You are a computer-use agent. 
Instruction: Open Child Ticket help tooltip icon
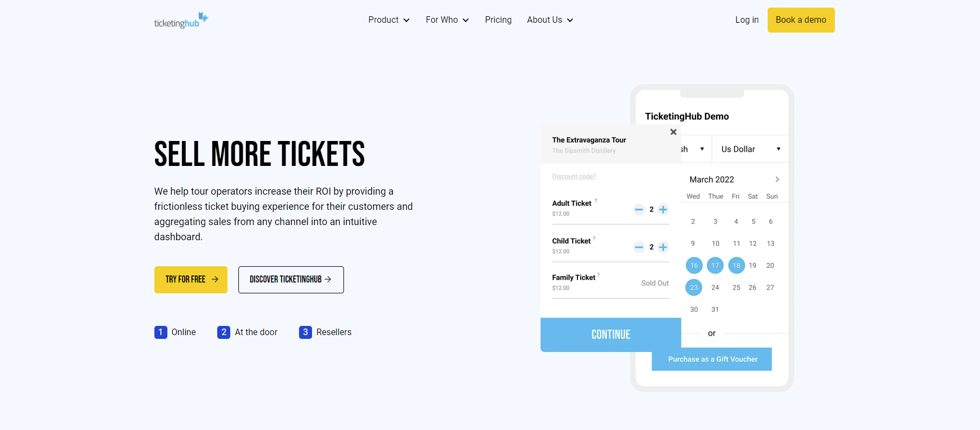[x=594, y=238]
